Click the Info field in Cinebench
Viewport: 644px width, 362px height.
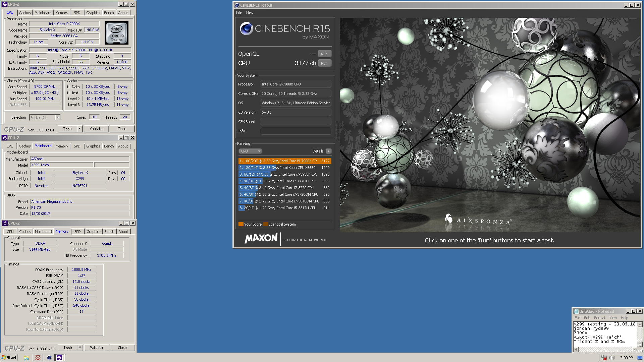pyautogui.click(x=296, y=131)
